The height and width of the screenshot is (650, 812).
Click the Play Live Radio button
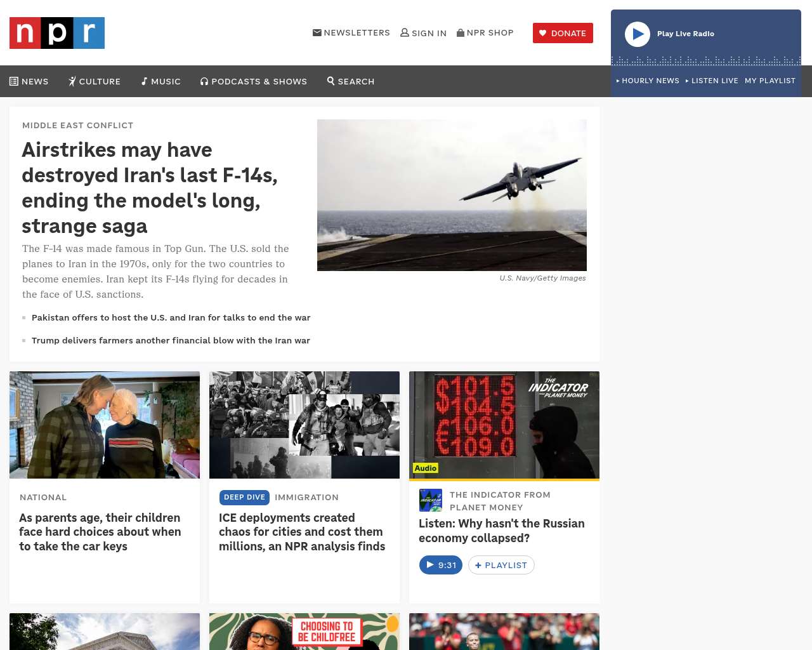[x=638, y=34]
